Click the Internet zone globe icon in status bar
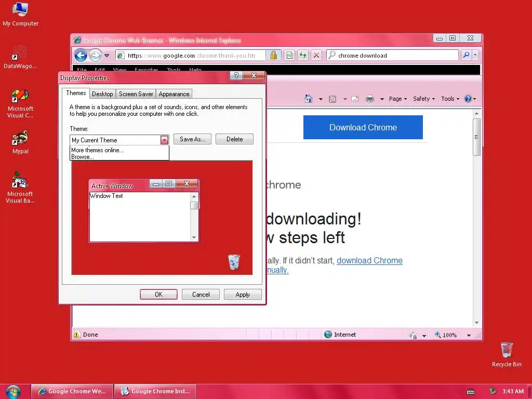Image resolution: width=532 pixels, height=399 pixels. (x=328, y=335)
